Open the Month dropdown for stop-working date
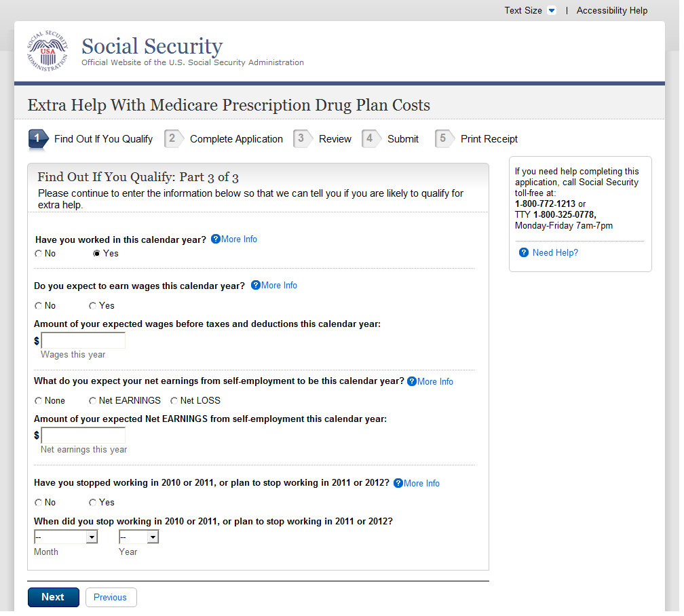The image size is (684, 616). pyautogui.click(x=66, y=537)
